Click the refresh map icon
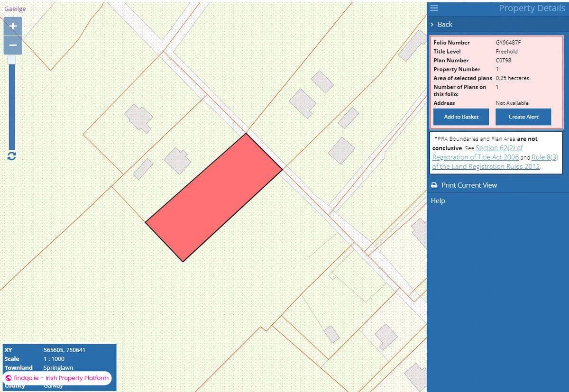The width and height of the screenshot is (569, 392). pos(11,156)
